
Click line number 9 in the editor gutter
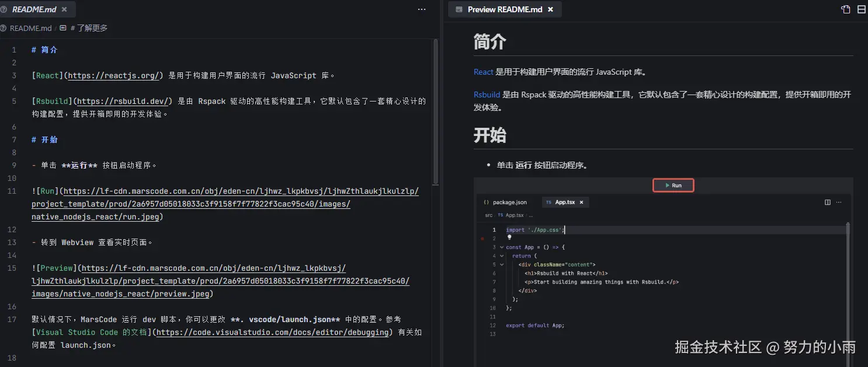[x=13, y=166]
